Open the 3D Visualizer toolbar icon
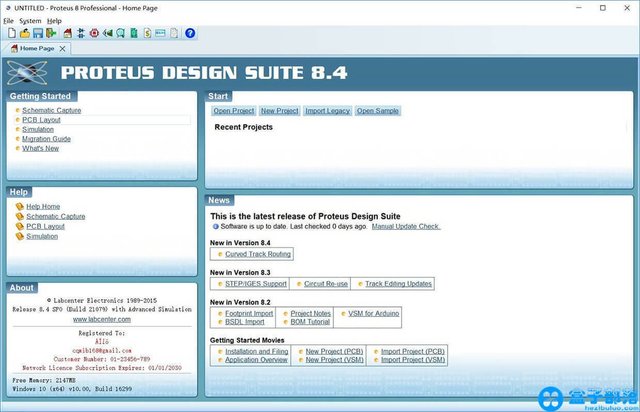 click(x=107, y=33)
